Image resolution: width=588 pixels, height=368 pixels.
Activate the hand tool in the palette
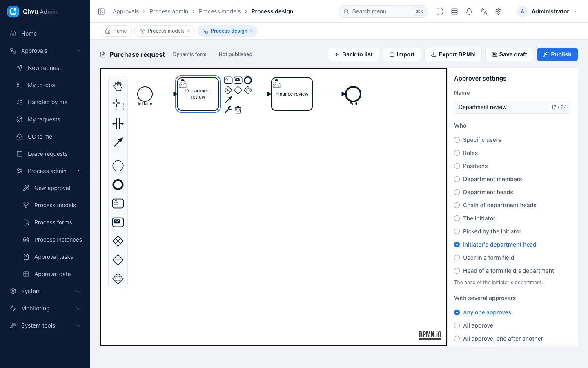coord(118,86)
